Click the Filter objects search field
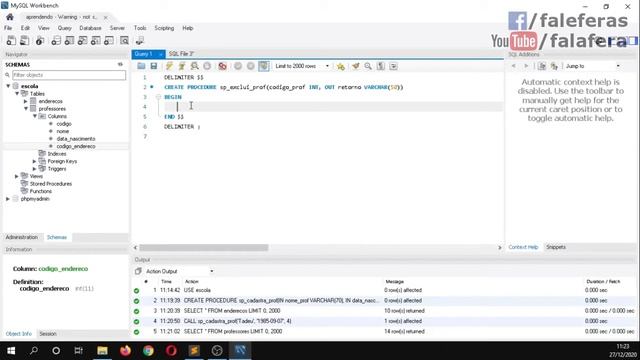 [69, 75]
